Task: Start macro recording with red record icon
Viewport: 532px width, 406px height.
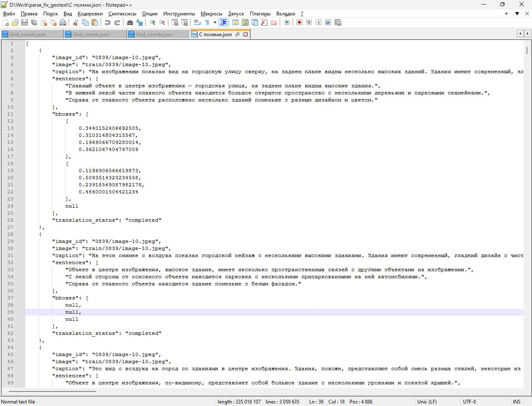Action: point(299,22)
